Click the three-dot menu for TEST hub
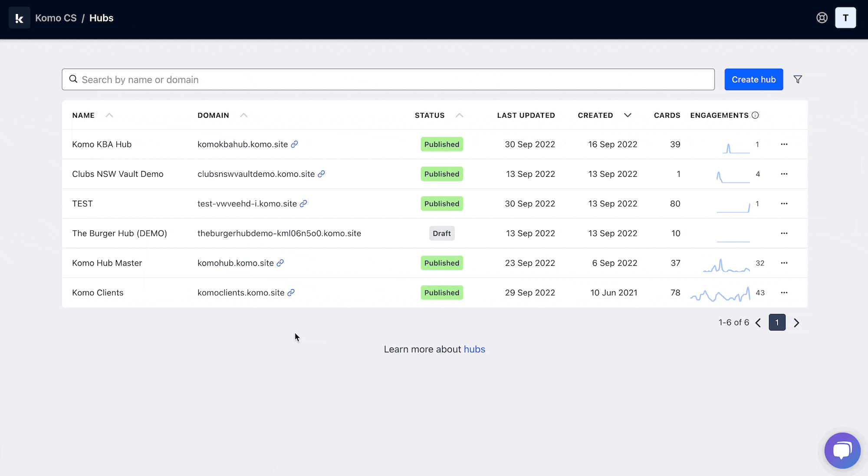Screen dimensions: 868x476 [784, 203]
